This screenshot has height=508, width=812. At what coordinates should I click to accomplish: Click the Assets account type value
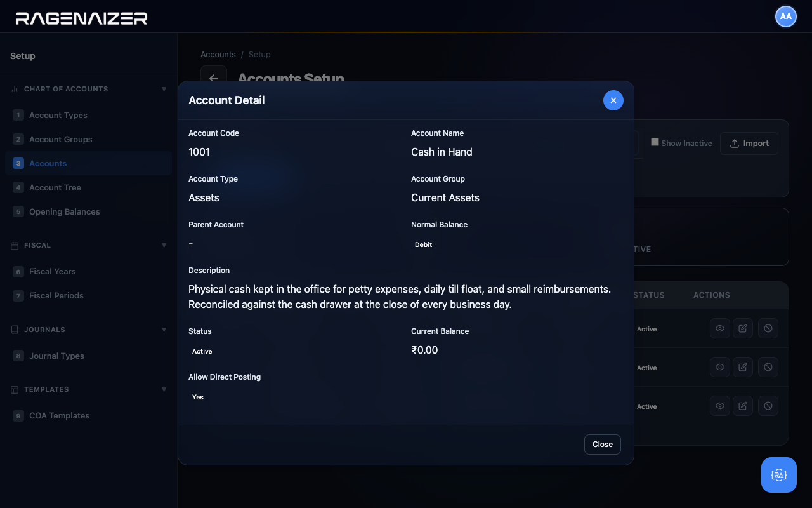click(204, 197)
